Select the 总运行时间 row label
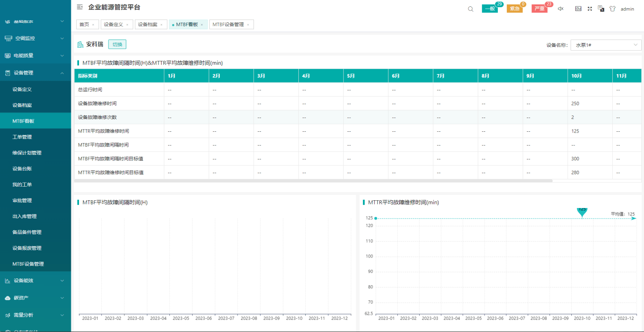 (x=90, y=89)
